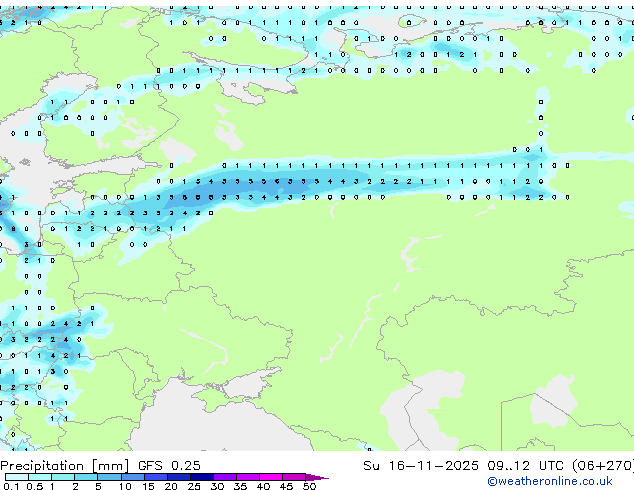This screenshot has width=634, height=490.
Task: Click the 0.1–0.5 mm legend swatch
Action: [x=17, y=477]
